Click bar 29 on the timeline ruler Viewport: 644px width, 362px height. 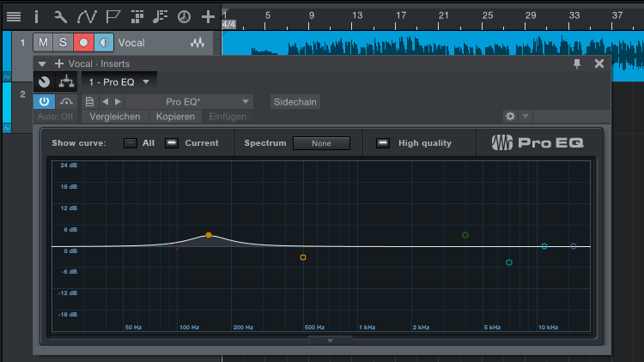point(531,15)
